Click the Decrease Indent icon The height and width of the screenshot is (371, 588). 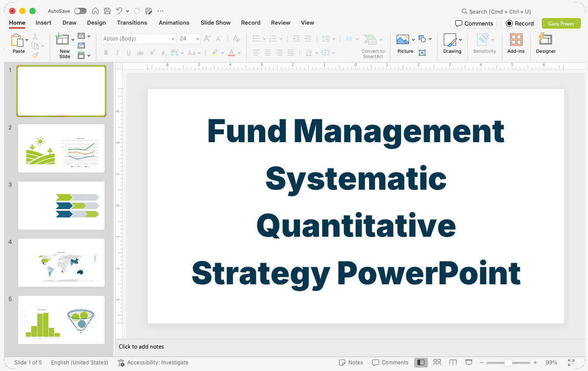point(296,39)
